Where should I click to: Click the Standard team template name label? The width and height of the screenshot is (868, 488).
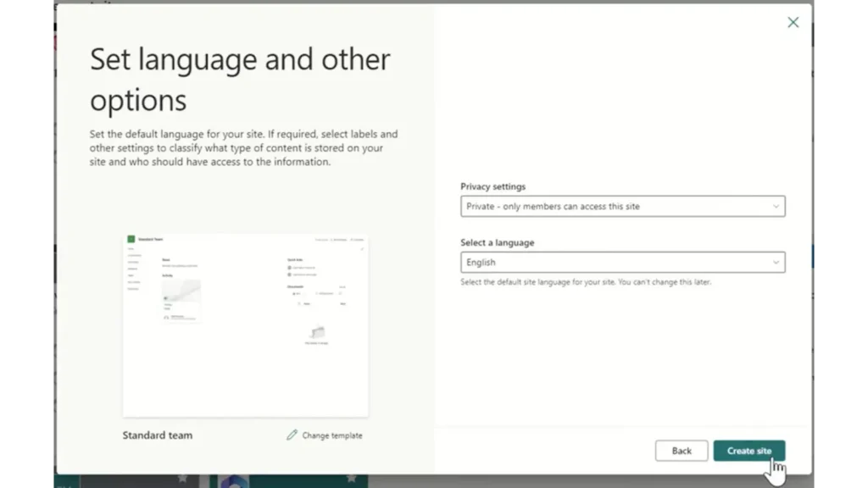(x=157, y=435)
